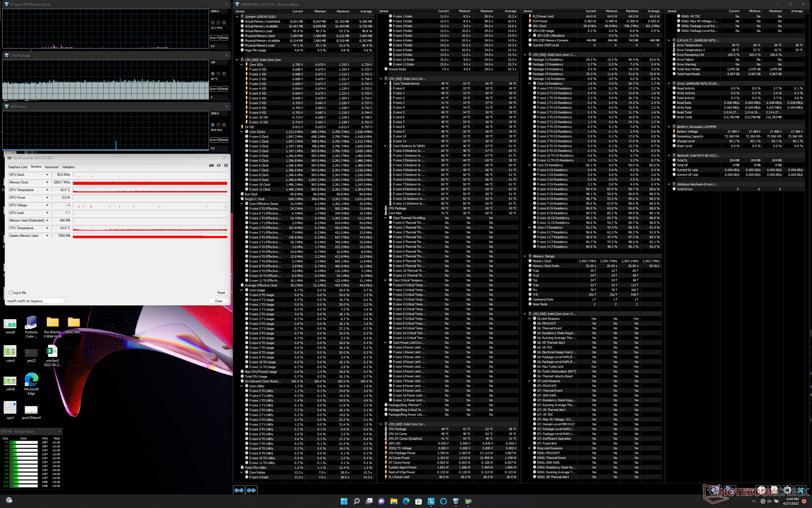Open the GPU Temperature sensor dropdown
The image size is (812, 508).
point(47,190)
